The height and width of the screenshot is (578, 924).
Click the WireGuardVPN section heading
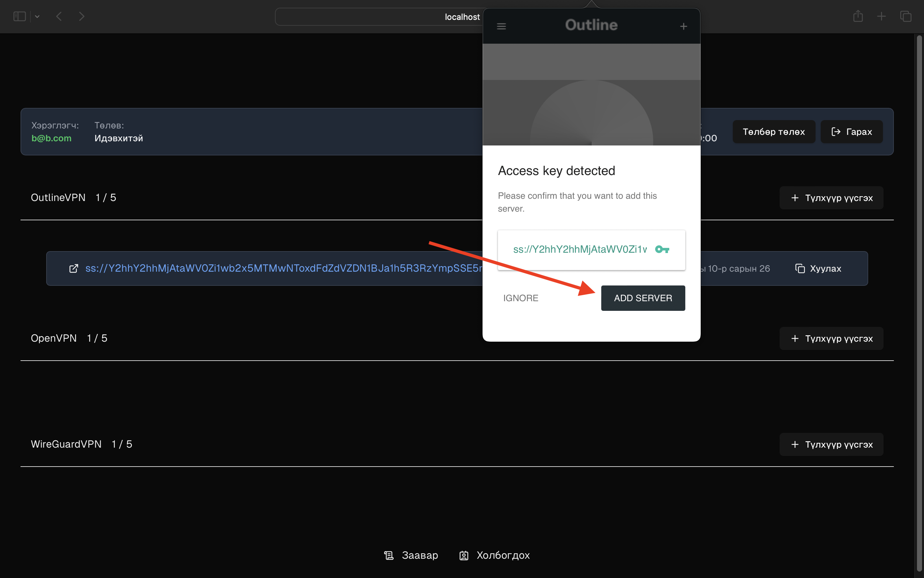[x=66, y=444]
